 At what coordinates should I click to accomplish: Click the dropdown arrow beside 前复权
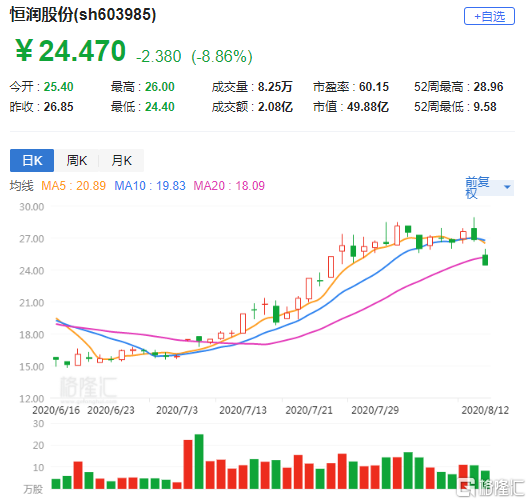tap(507, 187)
